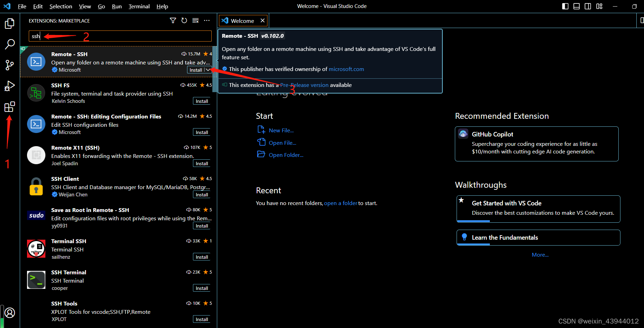This screenshot has height=328, width=644.
Task: Open Learn the Fundamentals walkthrough
Action: pyautogui.click(x=538, y=238)
